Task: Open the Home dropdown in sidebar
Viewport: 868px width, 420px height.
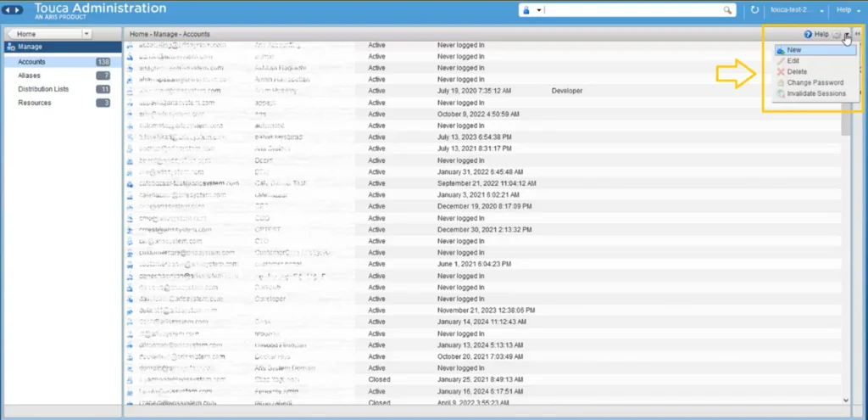Action: [86, 34]
